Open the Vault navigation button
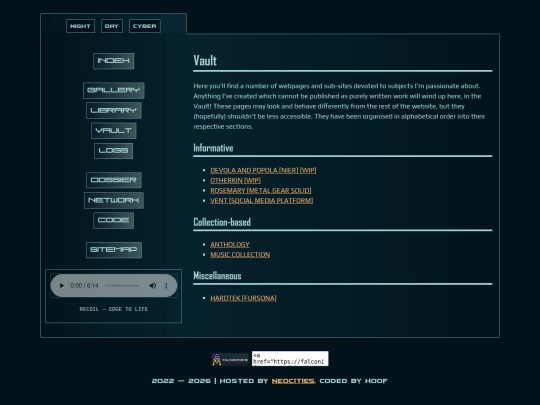The image size is (540, 405). click(114, 131)
